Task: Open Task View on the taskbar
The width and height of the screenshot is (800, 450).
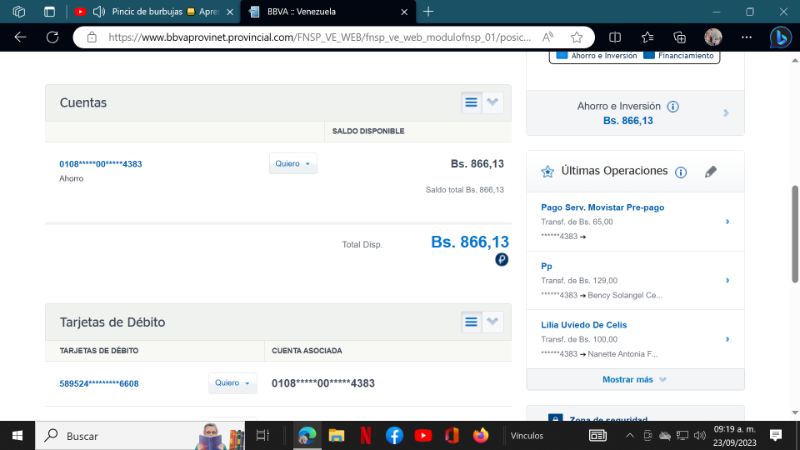Action: click(262, 436)
